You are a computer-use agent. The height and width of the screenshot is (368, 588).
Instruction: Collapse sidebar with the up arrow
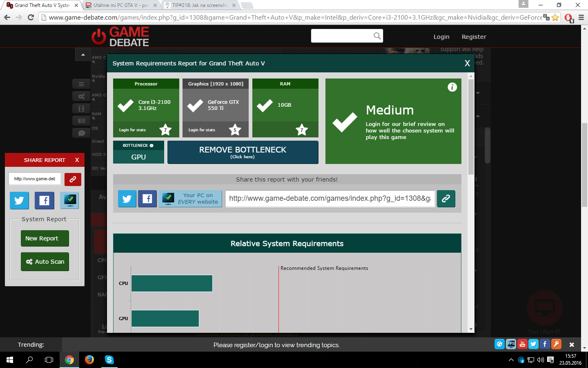pyautogui.click(x=83, y=54)
